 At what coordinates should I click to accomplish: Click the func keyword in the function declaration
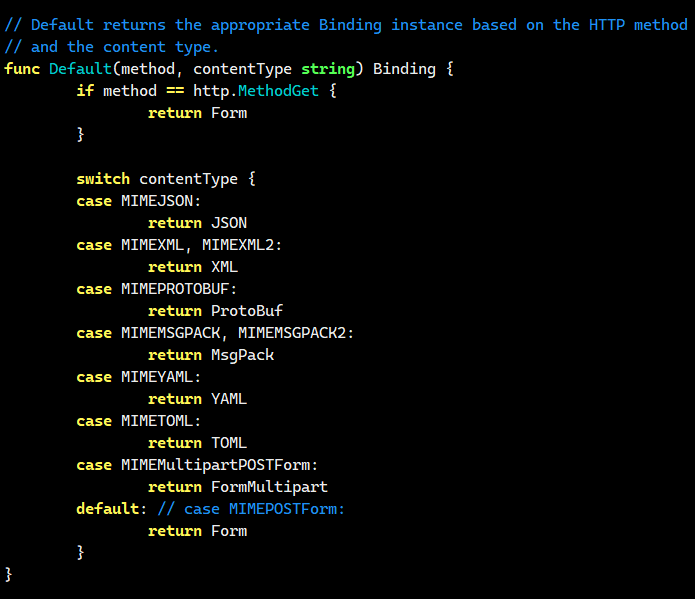pos(22,69)
